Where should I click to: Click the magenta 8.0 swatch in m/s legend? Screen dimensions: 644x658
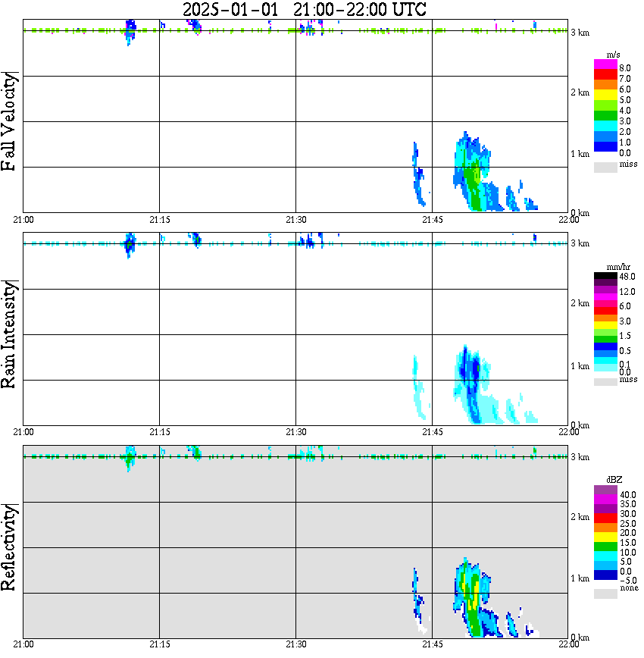605,64
